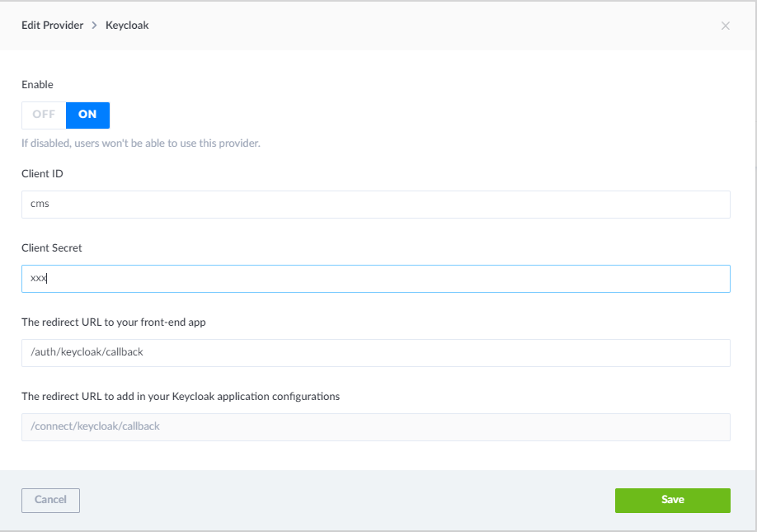This screenshot has width=757, height=532.
Task: Click the ON side of Enable toggle
Action: pyautogui.click(x=88, y=115)
